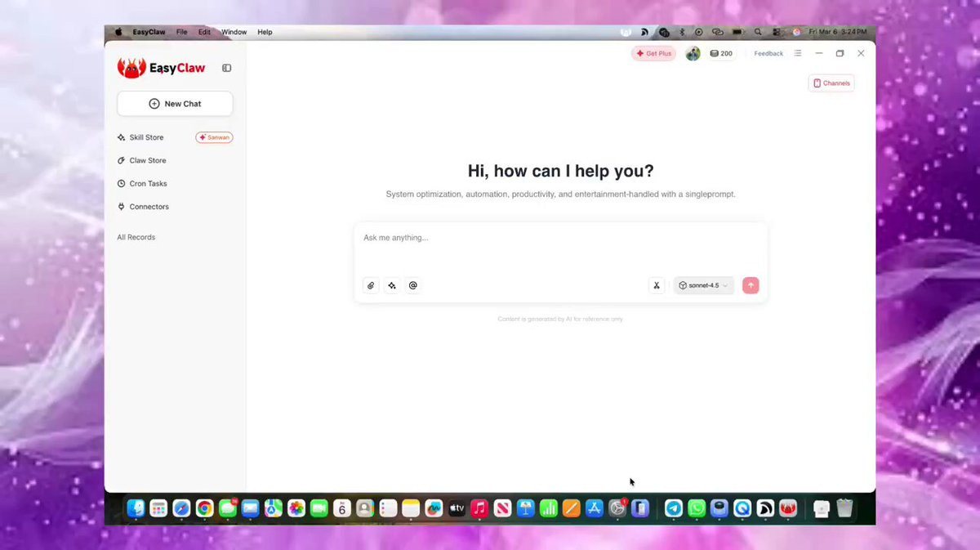Open Launchpad from the dock
The width and height of the screenshot is (980, 550).
point(158,508)
